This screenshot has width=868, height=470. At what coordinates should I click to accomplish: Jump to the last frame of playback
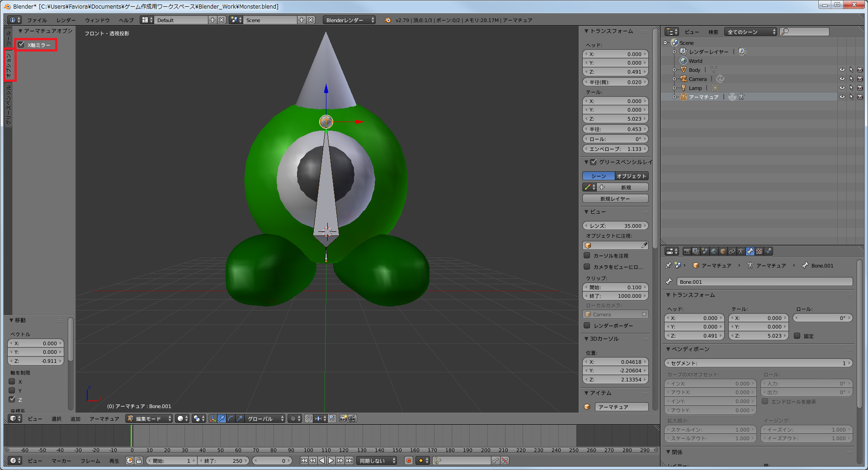point(349,461)
